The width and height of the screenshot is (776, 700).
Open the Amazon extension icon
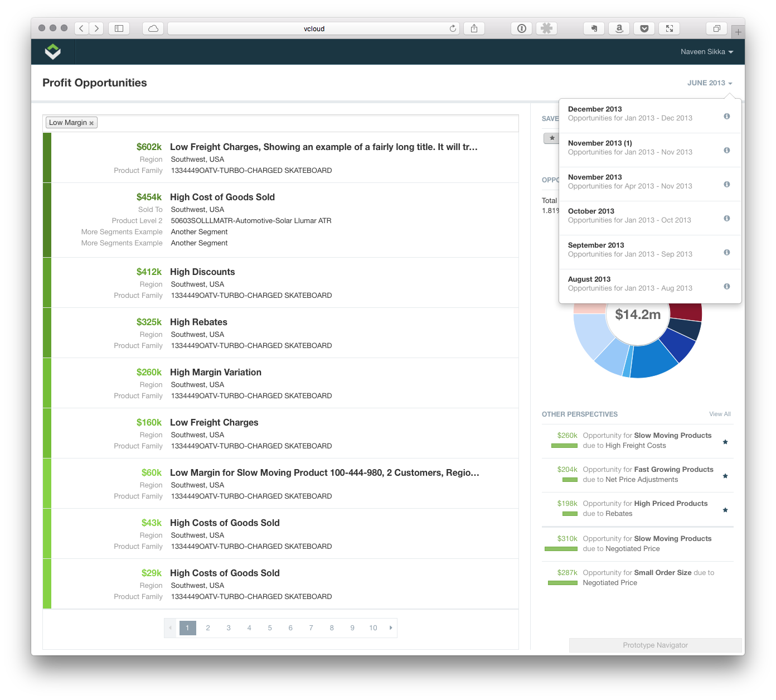tap(619, 28)
